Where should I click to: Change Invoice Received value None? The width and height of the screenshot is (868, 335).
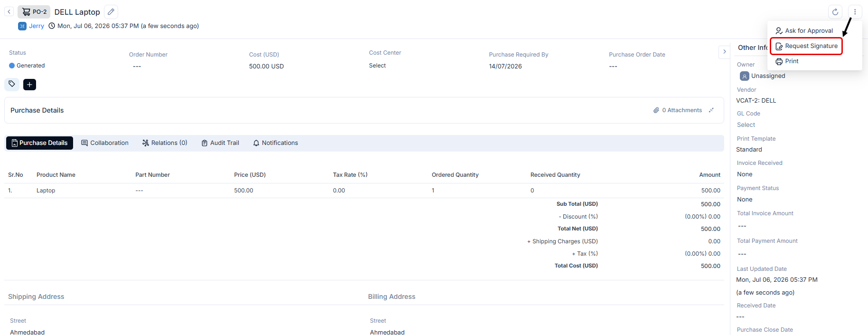tap(745, 174)
